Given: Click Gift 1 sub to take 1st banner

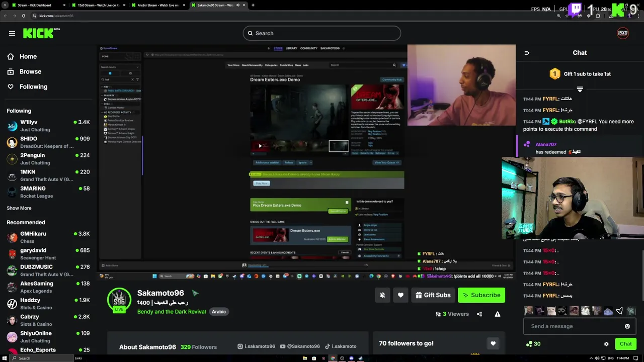Looking at the screenshot, I should pyautogui.click(x=580, y=74).
